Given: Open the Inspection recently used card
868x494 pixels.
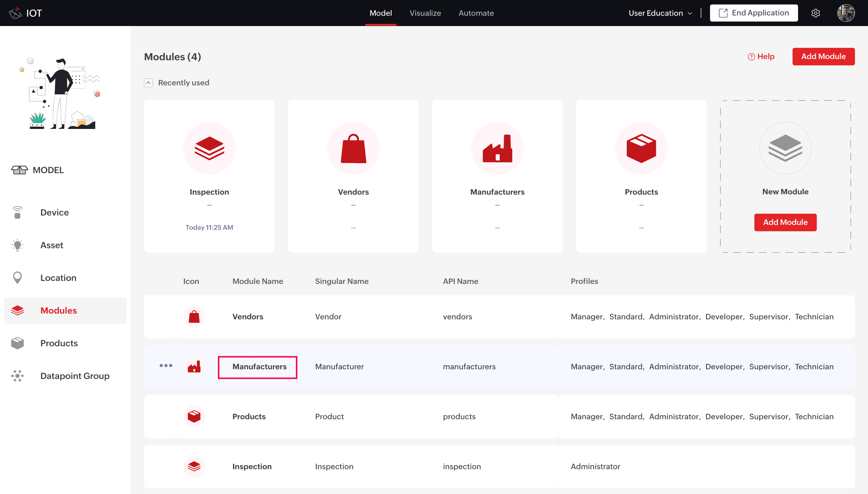Looking at the screenshot, I should [x=209, y=176].
